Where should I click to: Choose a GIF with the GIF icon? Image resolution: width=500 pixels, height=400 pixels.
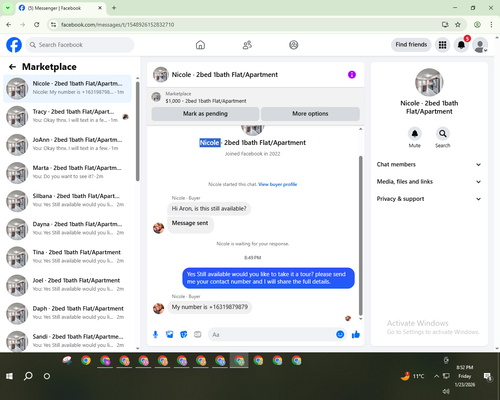pyautogui.click(x=198, y=334)
